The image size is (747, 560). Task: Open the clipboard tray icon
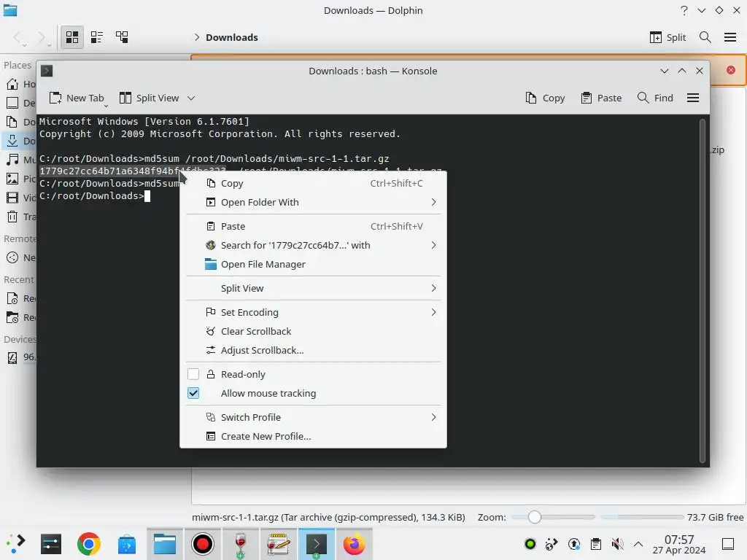pyautogui.click(x=595, y=544)
